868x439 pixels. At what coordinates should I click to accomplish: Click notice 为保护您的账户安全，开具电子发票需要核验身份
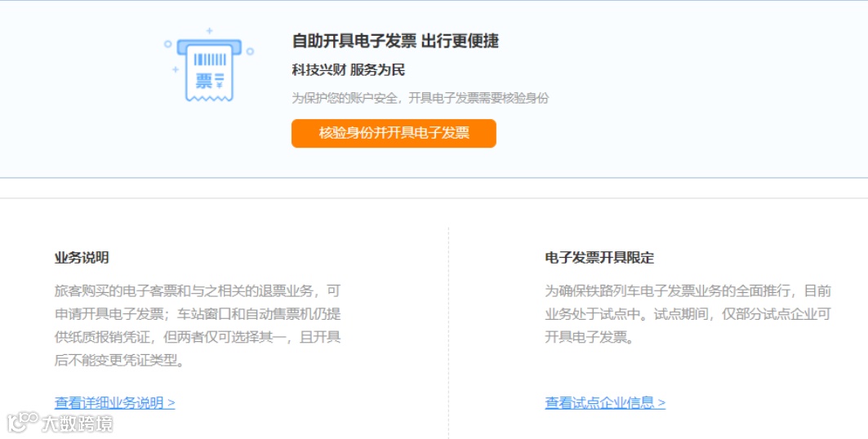[421, 99]
